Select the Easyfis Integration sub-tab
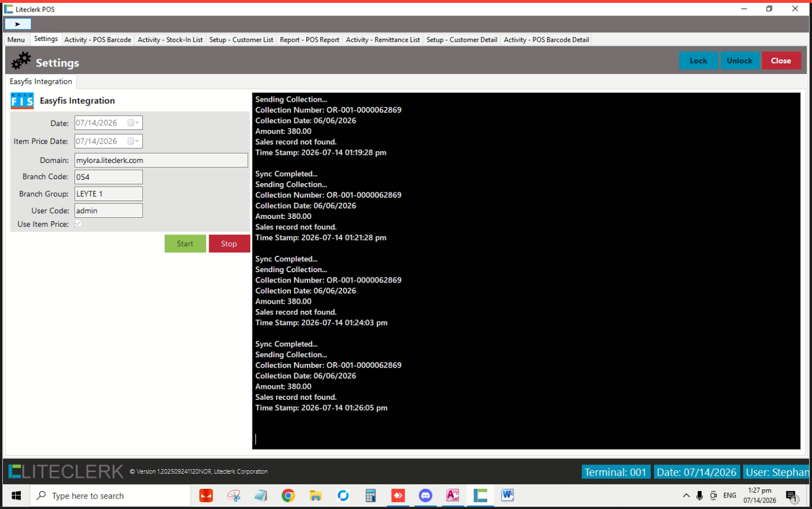This screenshot has width=812, height=509. click(x=41, y=81)
